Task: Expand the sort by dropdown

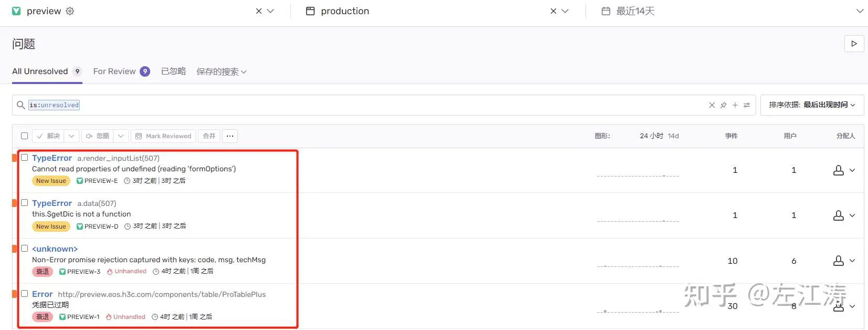Action: tap(812, 105)
